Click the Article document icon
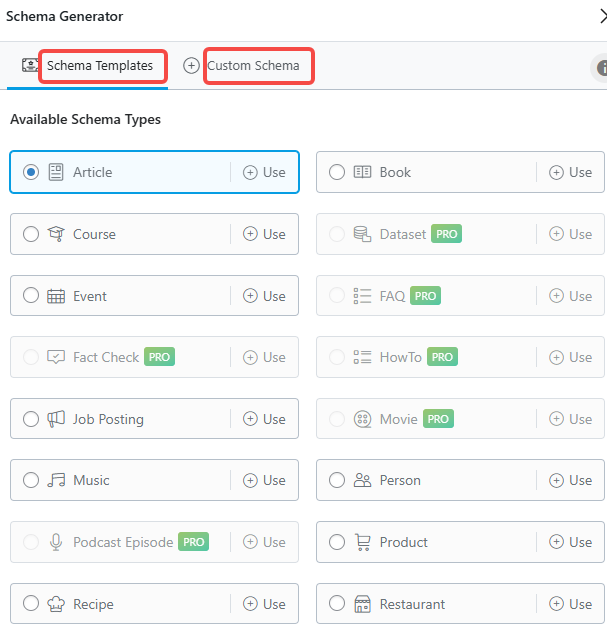 [56, 172]
